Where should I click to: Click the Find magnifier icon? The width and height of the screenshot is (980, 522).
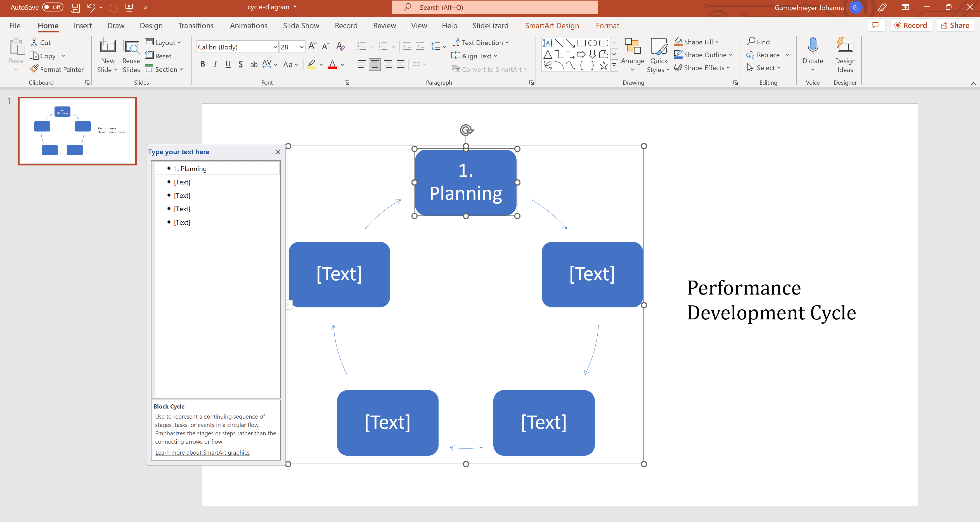(751, 41)
